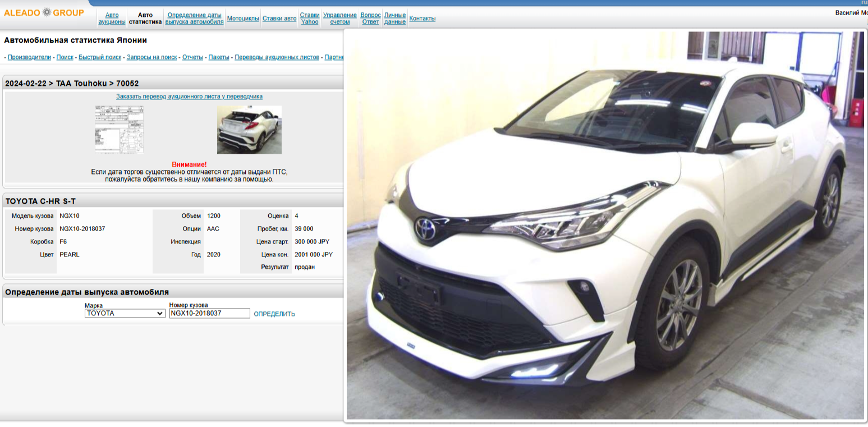The width and height of the screenshot is (868, 427).
Task: Open Вопрос Ответ page
Action: [x=370, y=19]
